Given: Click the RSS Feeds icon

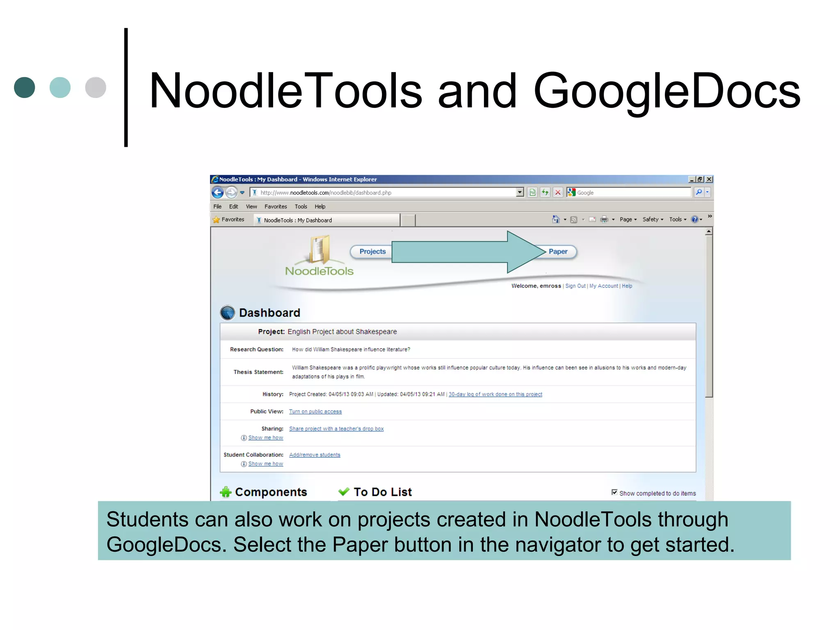Looking at the screenshot, I should (x=574, y=219).
